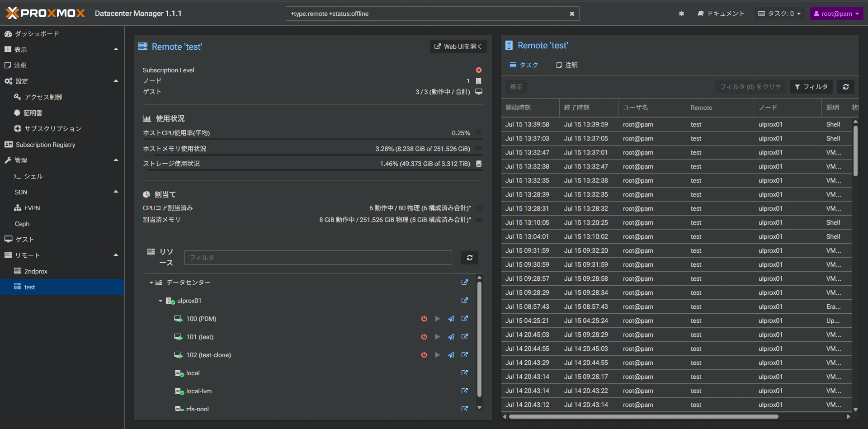
Task: Open the タスク: 0 dropdown
Action: 779,14
